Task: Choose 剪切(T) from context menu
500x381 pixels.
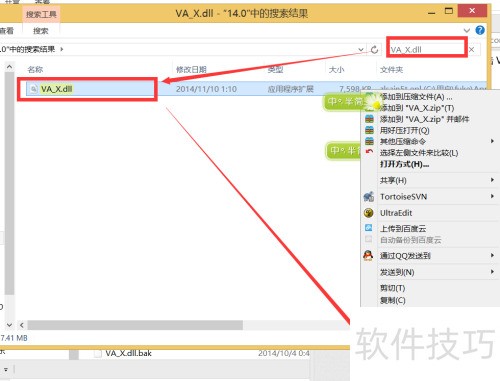Action: [393, 288]
